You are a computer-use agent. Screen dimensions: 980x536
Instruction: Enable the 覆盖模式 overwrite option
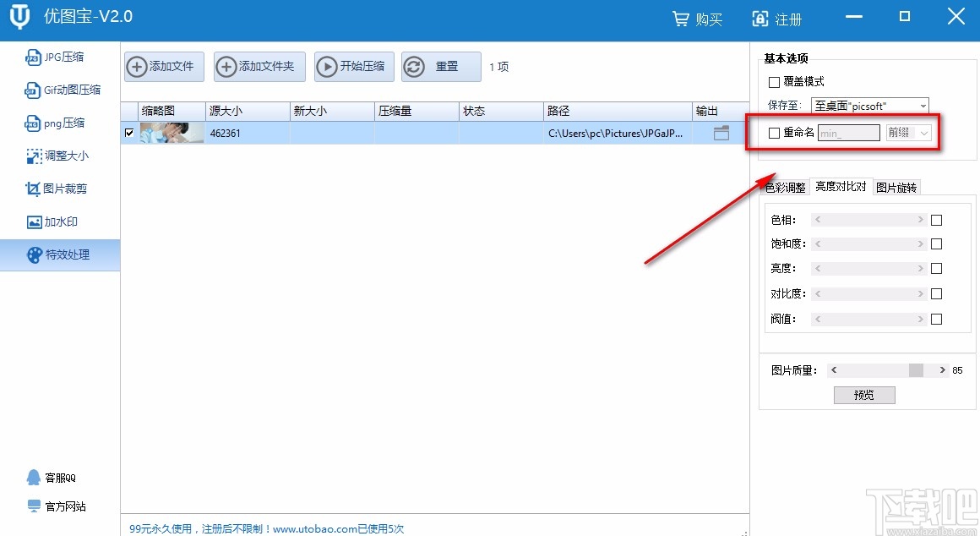(x=773, y=81)
